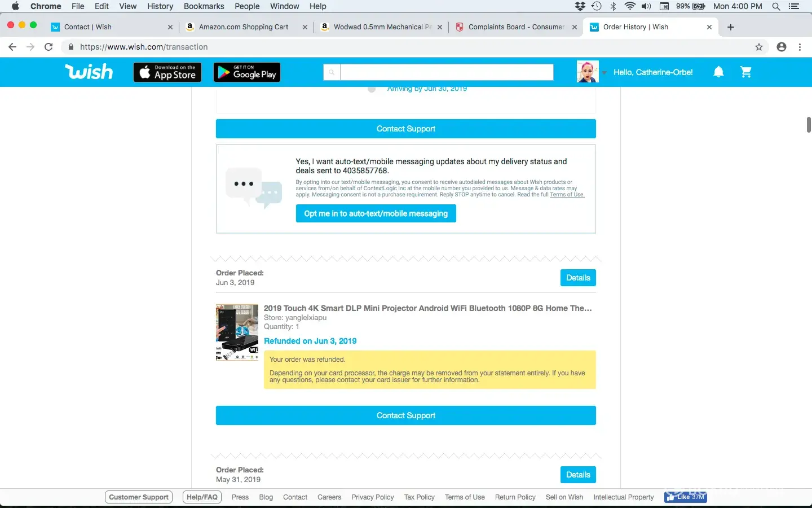
Task: Open the History menu
Action: tap(160, 6)
